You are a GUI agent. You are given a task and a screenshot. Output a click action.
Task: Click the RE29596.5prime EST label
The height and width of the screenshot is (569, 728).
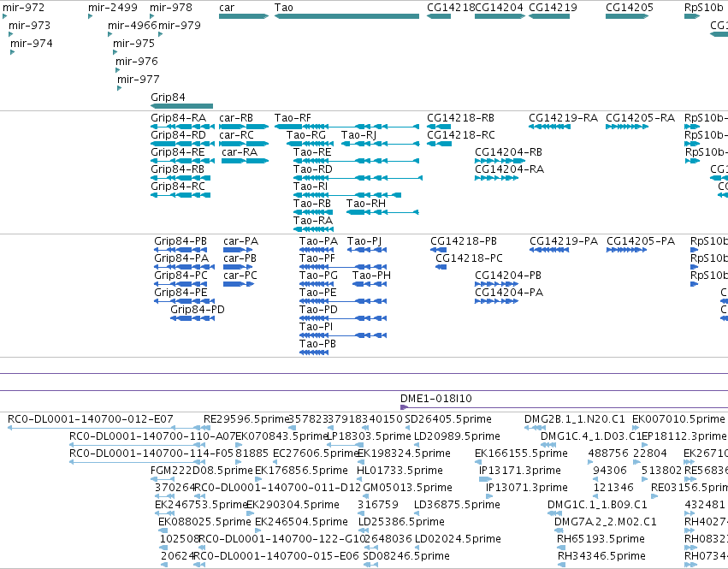pyautogui.click(x=246, y=419)
